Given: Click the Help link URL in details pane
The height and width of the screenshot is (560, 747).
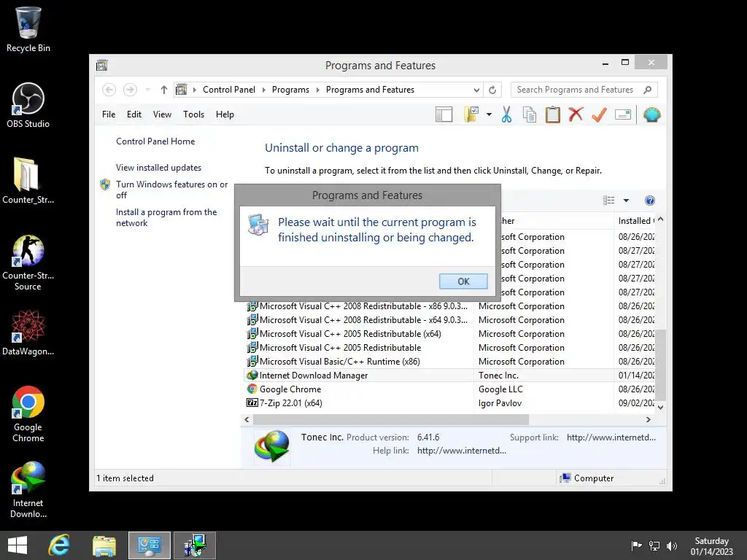Looking at the screenshot, I should [x=462, y=451].
